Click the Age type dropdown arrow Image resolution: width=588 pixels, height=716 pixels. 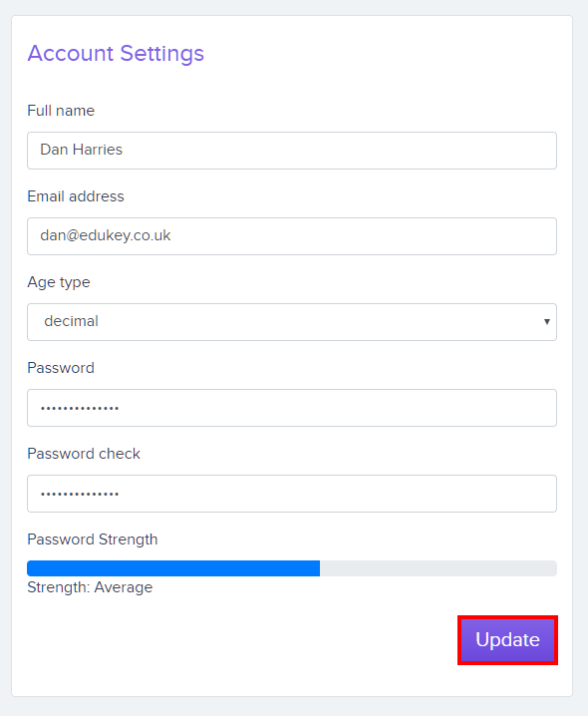click(x=546, y=322)
